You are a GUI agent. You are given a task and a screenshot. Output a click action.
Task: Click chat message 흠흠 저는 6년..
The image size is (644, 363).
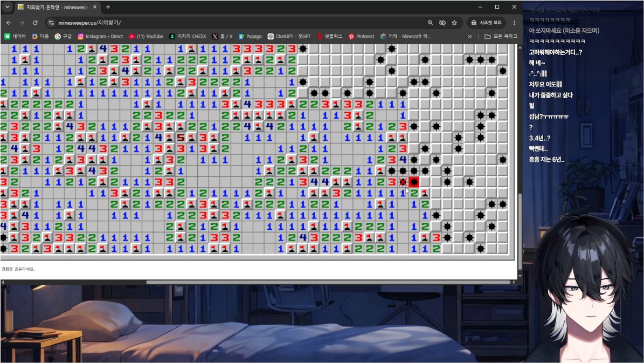(546, 160)
